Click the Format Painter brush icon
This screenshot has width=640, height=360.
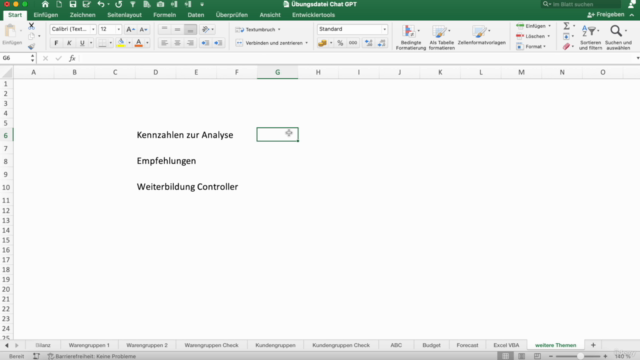(31, 47)
